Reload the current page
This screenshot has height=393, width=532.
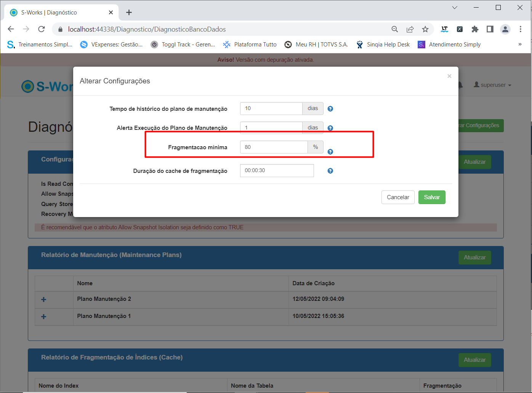42,29
